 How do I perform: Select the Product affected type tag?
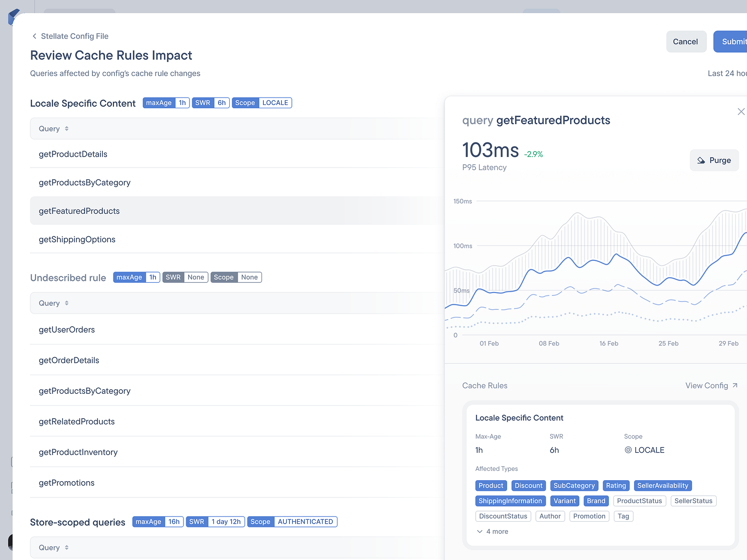click(491, 485)
